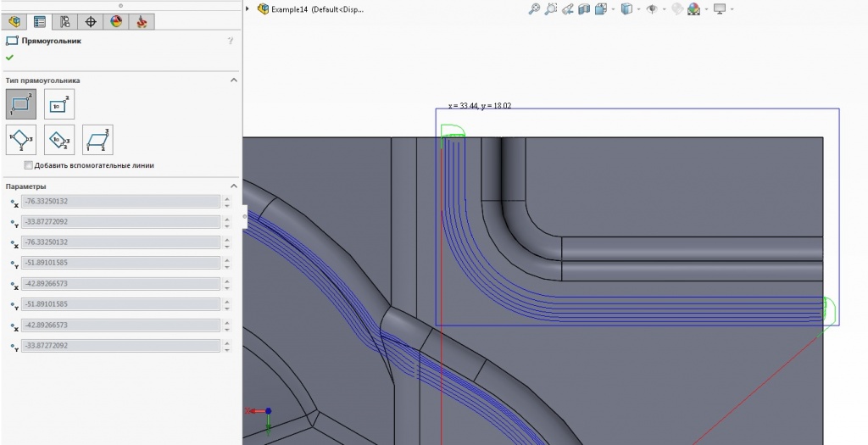The width and height of the screenshot is (868, 445).
Task: Expand the Hide/Show Items dropdown arrow
Action: (664, 9)
